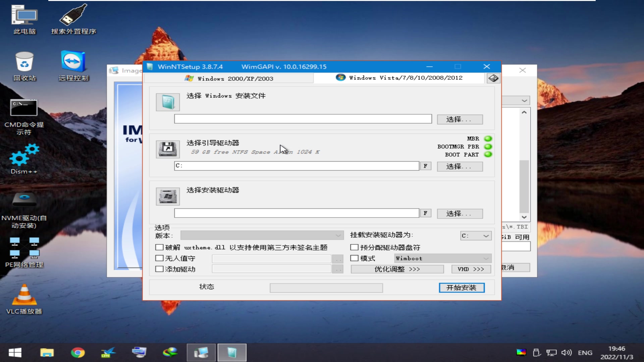Image resolution: width=644 pixels, height=362 pixels.
Task: Switch to Windows 2000/XP/2003 tab
Action: click(x=229, y=78)
